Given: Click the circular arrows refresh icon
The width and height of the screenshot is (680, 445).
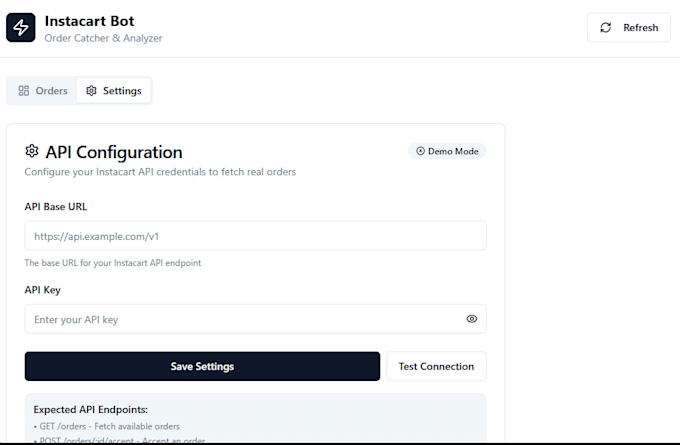Looking at the screenshot, I should point(605,28).
